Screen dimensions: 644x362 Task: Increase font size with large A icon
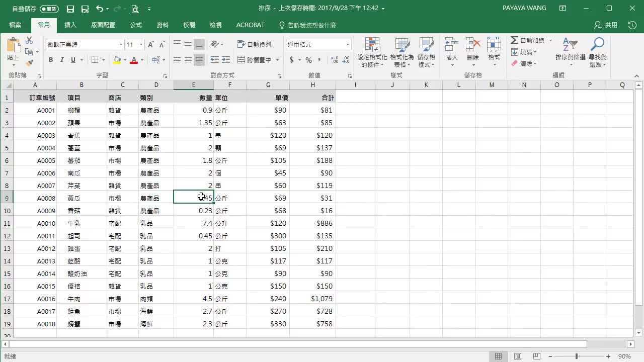[151, 45]
